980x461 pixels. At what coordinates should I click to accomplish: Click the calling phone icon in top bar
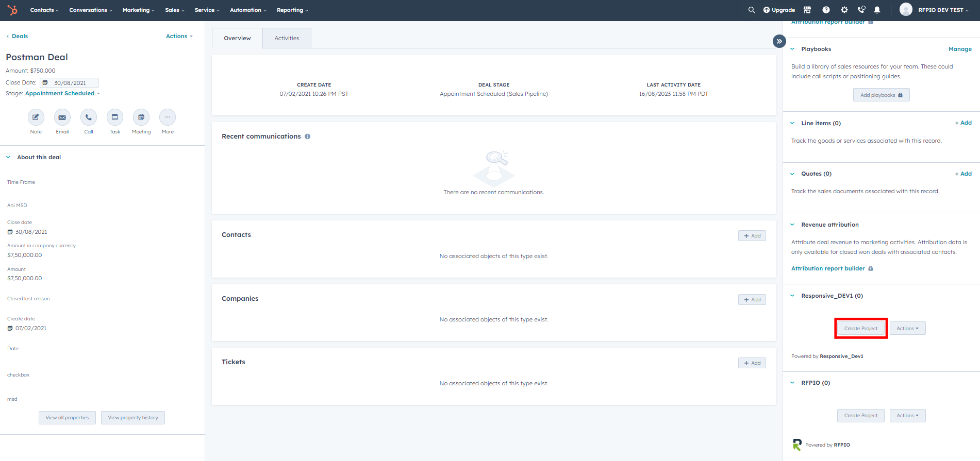(x=861, y=10)
